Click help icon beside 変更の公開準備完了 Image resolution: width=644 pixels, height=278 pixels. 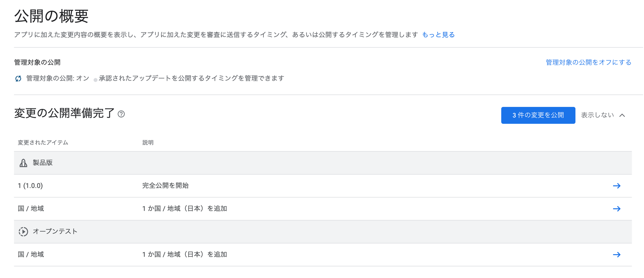[121, 114]
